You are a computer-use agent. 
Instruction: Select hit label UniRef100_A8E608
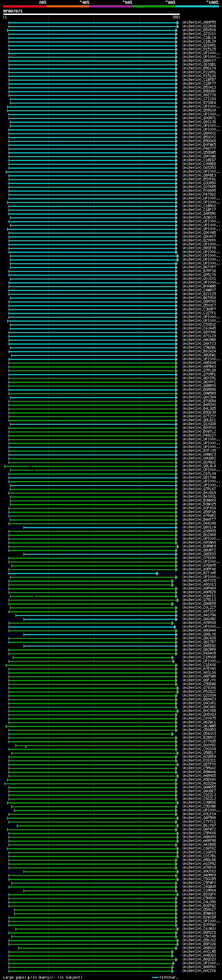[199, 363]
